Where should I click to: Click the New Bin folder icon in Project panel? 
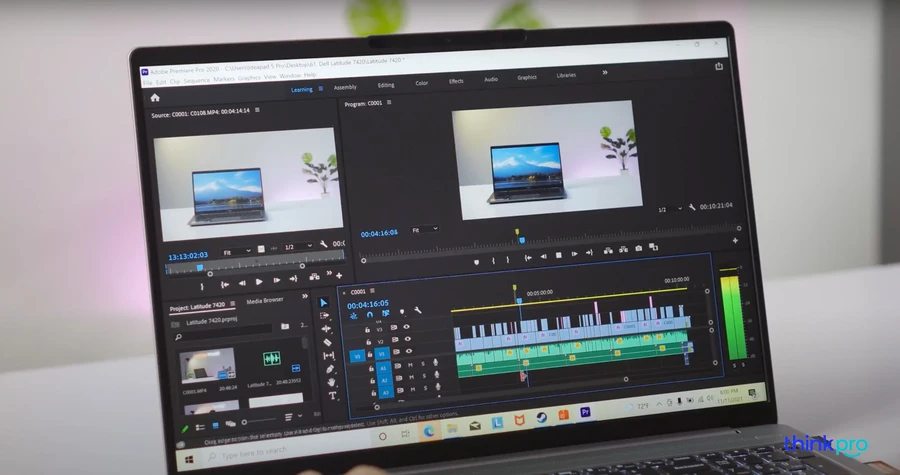[285, 326]
